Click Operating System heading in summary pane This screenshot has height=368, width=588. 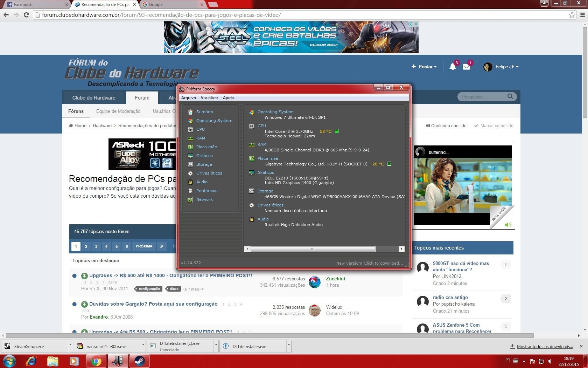pyautogui.click(x=275, y=112)
